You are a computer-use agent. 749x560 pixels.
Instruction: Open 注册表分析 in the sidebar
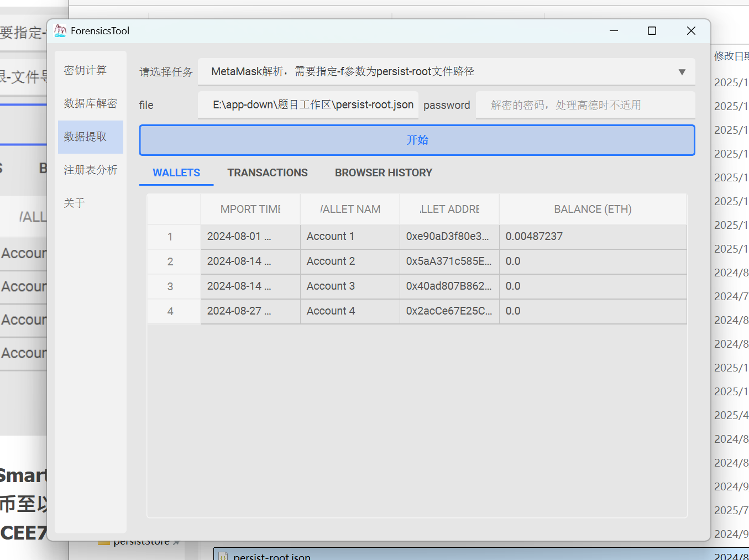pos(90,170)
